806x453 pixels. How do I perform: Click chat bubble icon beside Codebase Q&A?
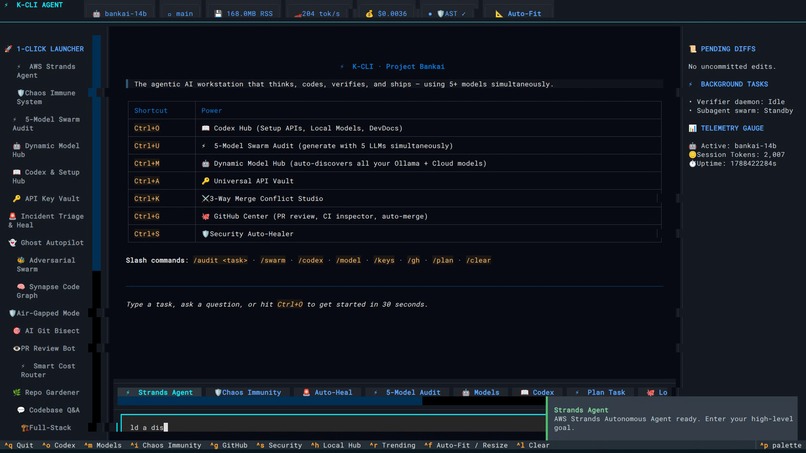[x=21, y=410]
